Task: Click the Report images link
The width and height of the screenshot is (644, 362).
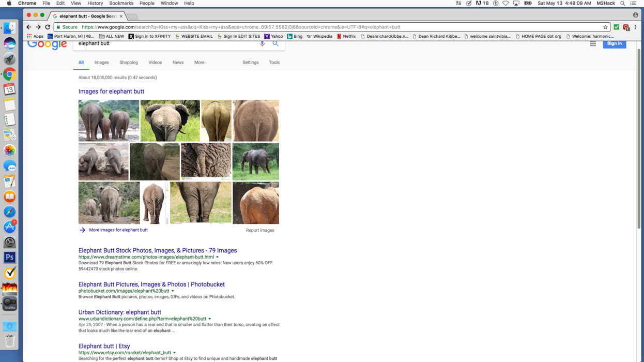Action: tap(260, 231)
